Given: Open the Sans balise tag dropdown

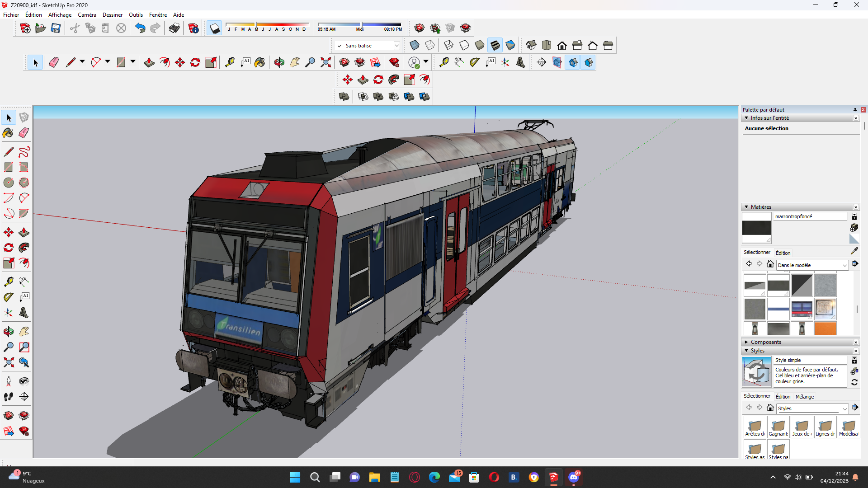Looking at the screenshot, I should (x=396, y=46).
